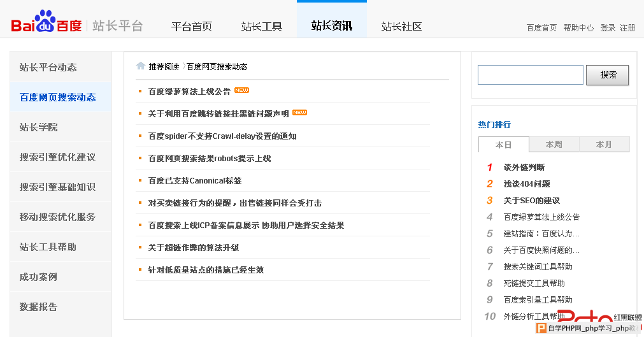Open 数据报告 in sidebar

(61, 307)
